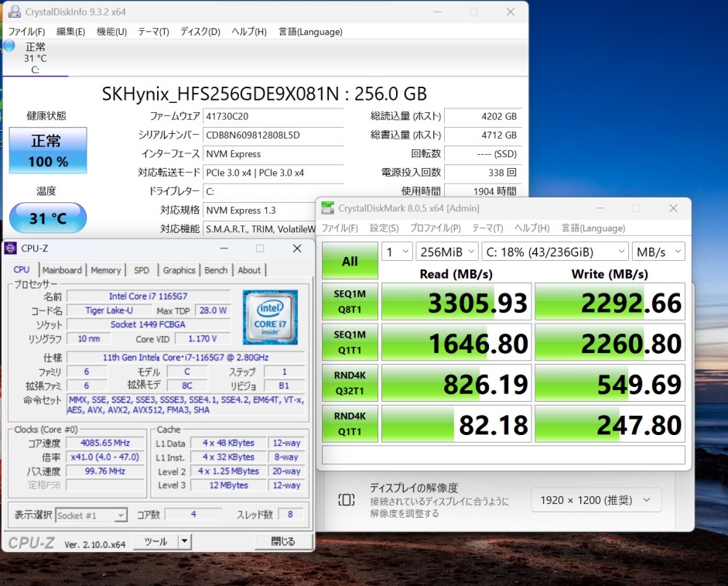The image size is (728, 586).
Task: Open the ディスク(D) menu in CrystalDiskInfo
Action: pos(200,32)
